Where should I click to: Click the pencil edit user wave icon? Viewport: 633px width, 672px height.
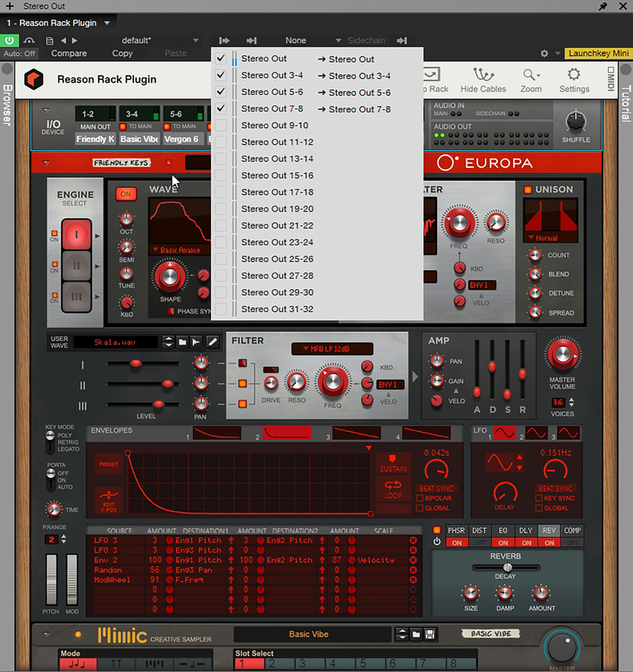tap(212, 342)
